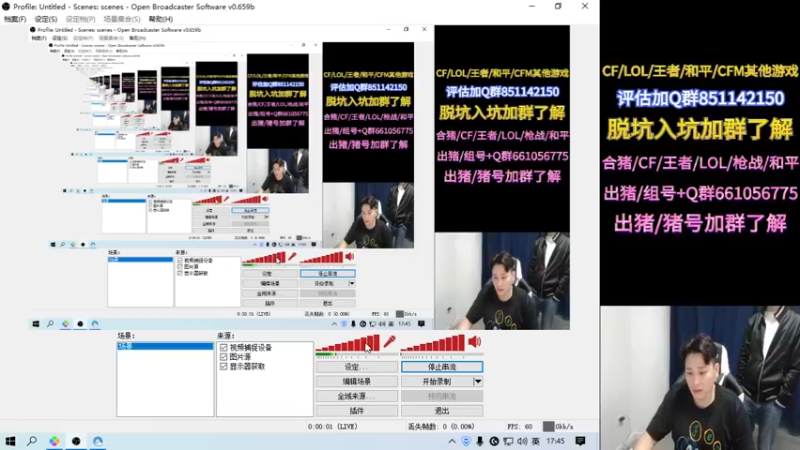
Task: Open the Windows Start menu
Action: [10, 441]
